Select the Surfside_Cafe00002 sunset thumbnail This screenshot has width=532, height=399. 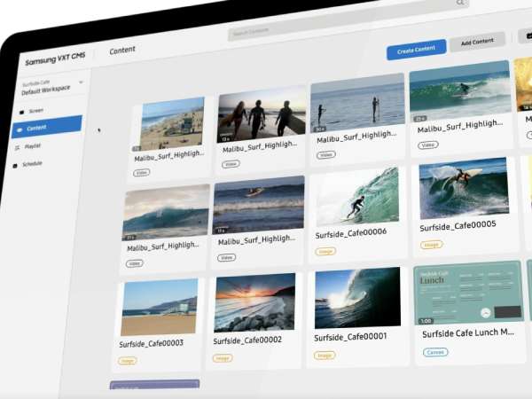pos(254,302)
